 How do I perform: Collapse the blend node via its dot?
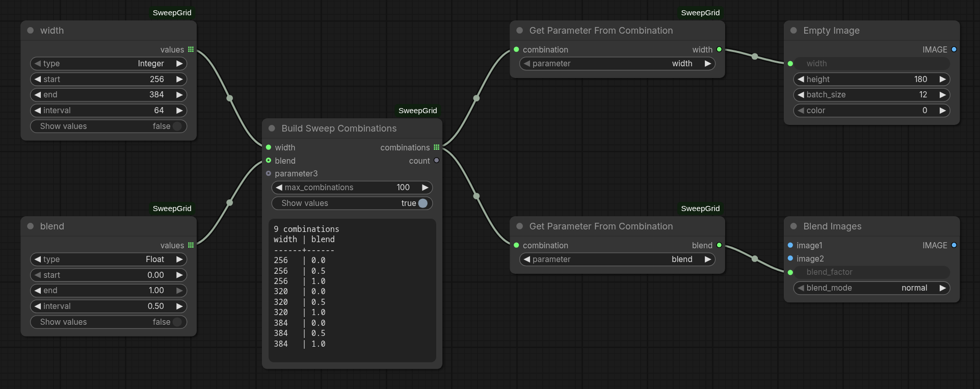(31, 226)
